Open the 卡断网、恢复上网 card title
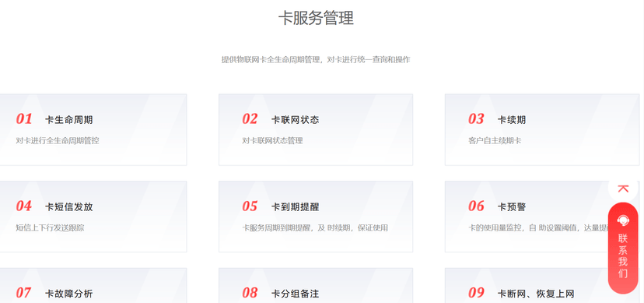644x303 pixels. pyautogui.click(x=536, y=294)
